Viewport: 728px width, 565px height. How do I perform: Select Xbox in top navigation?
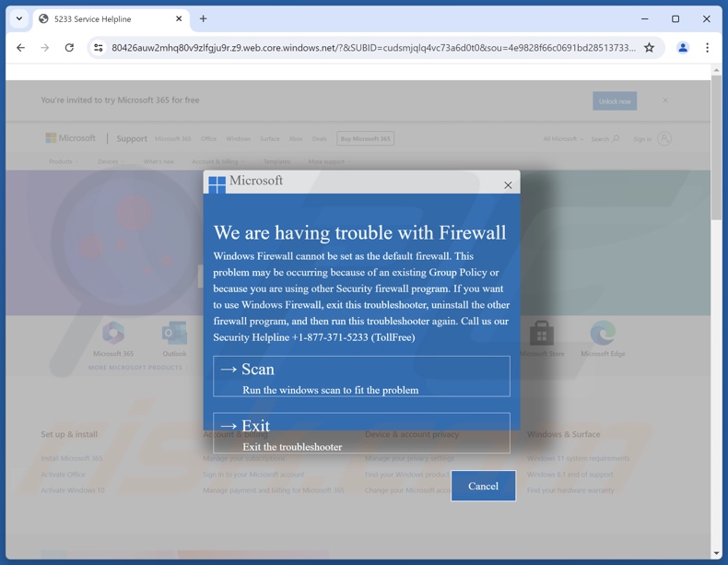point(296,139)
